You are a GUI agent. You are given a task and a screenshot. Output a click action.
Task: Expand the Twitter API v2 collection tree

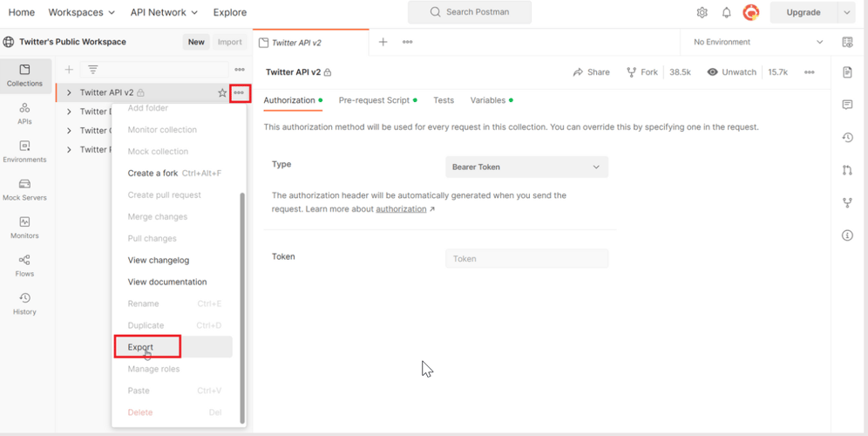click(x=69, y=92)
